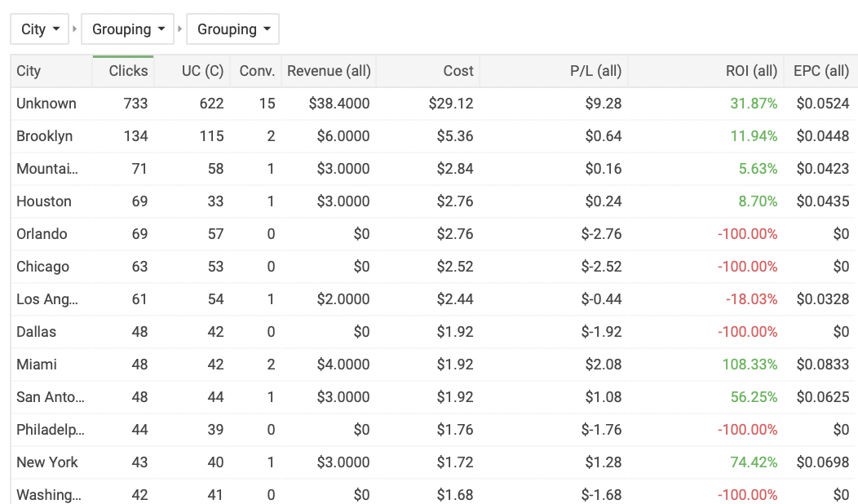
Task: Click arrow separator after City dropdown
Action: [75, 29]
